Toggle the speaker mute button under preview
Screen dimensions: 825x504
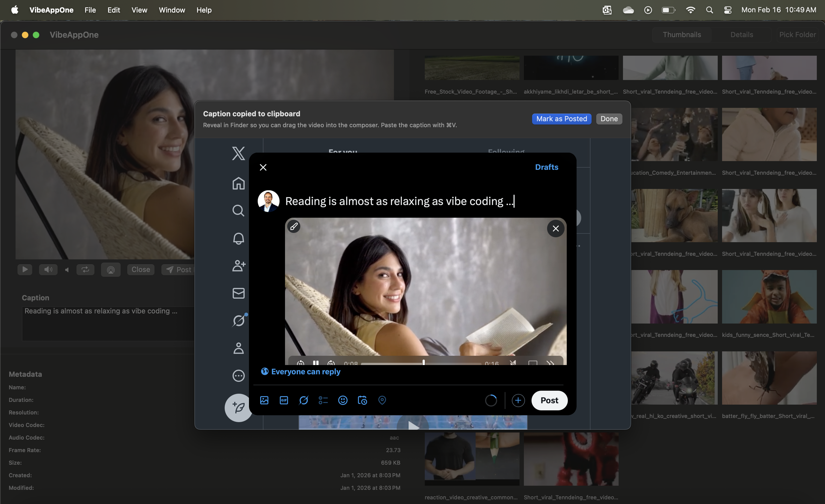tap(48, 269)
